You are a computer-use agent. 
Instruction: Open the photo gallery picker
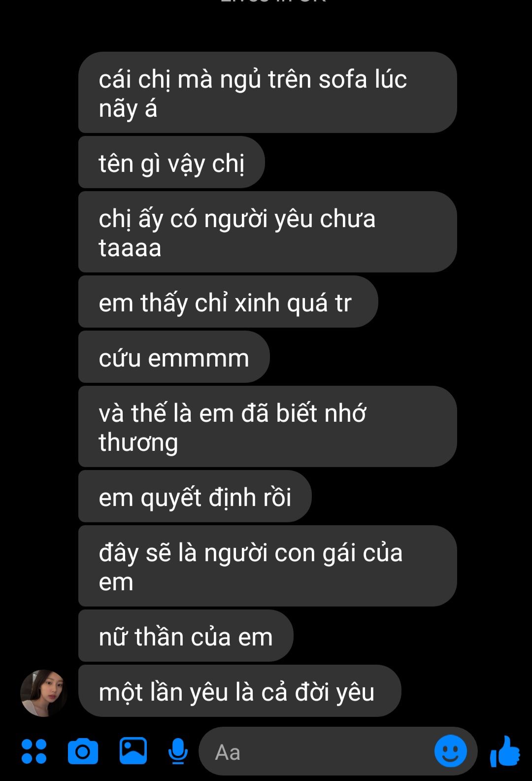133,751
